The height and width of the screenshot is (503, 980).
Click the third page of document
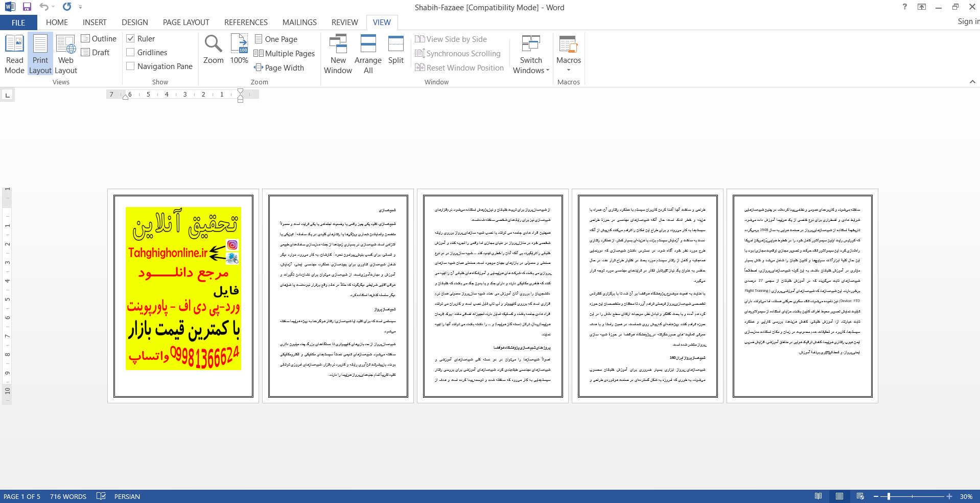pos(493,296)
